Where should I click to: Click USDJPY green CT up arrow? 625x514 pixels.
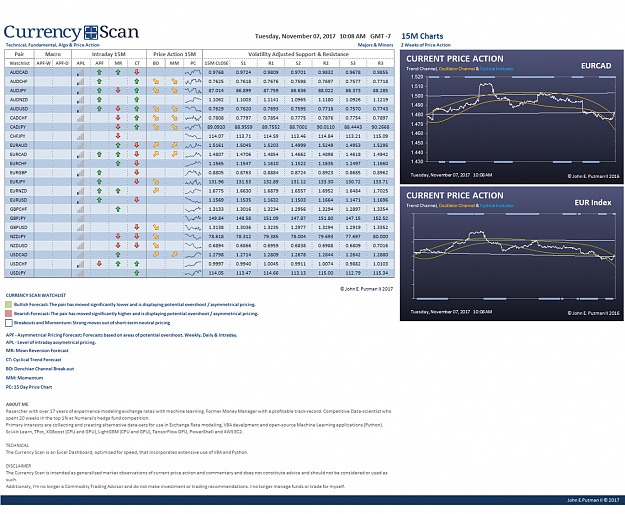[137, 273]
